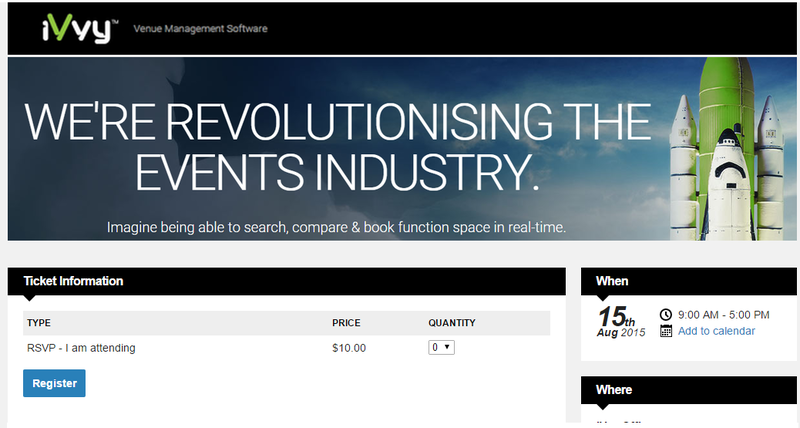
Task: Select the RSVP - I am attending ticket
Action: pos(81,348)
